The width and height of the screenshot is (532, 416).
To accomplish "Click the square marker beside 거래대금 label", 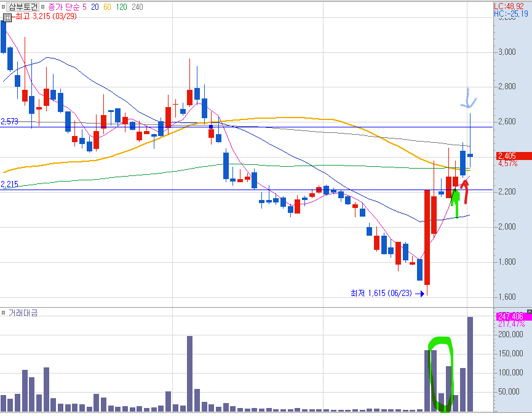I will coord(4,313).
